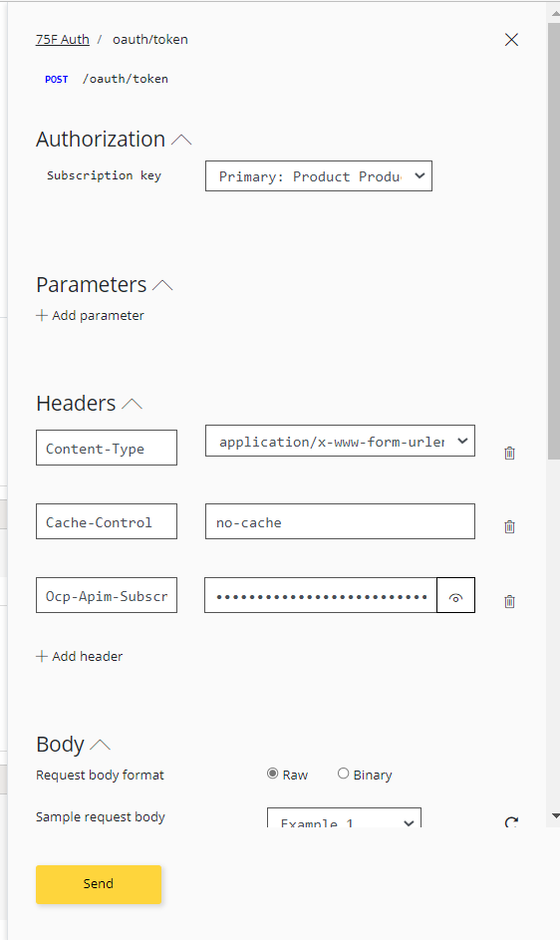
Task: Open the Sample request body dropdown
Action: coord(344,819)
